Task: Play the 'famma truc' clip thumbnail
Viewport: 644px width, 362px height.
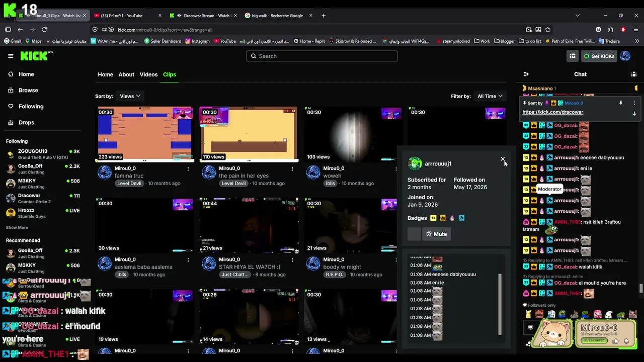Action: coord(145,134)
